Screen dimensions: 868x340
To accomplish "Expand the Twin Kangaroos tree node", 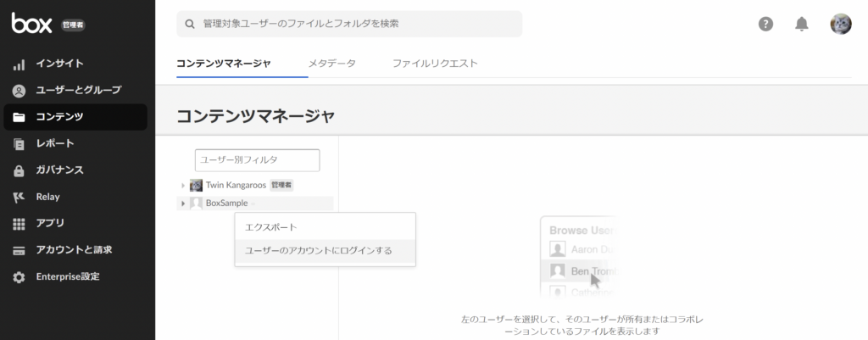I will click(183, 186).
